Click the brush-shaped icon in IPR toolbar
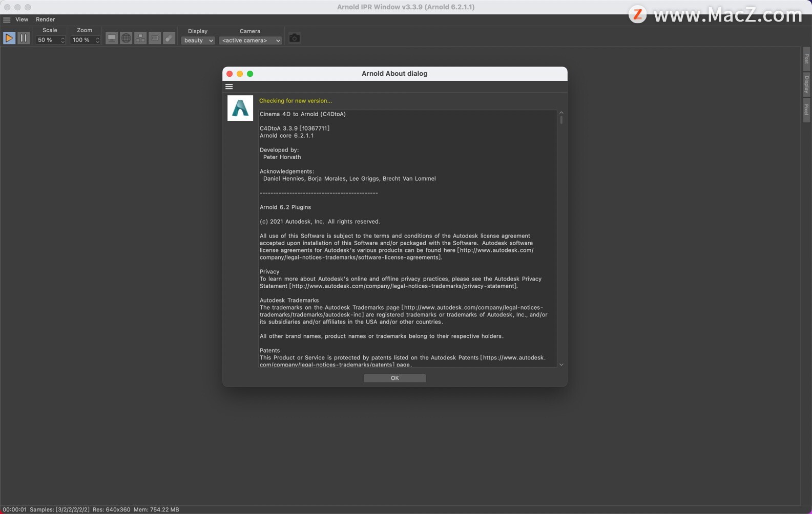The height and width of the screenshot is (514, 812). click(x=169, y=38)
